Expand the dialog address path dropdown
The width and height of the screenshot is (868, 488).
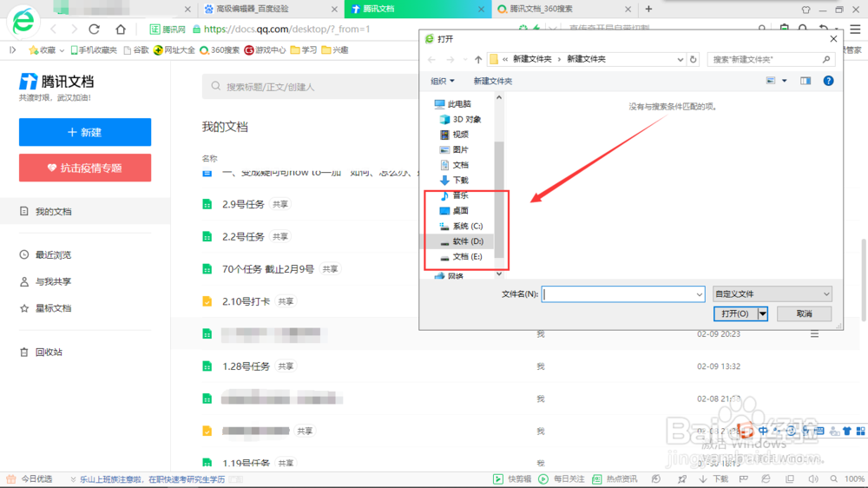tap(680, 59)
